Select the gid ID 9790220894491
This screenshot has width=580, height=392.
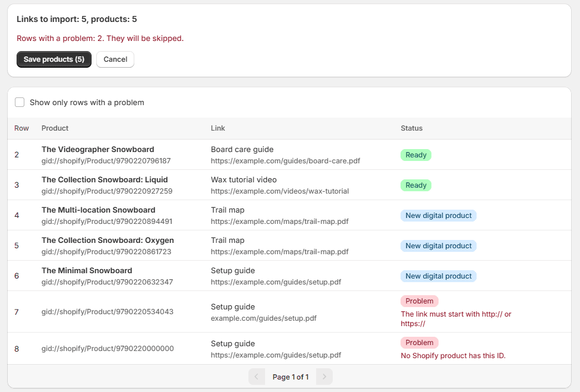coord(107,222)
